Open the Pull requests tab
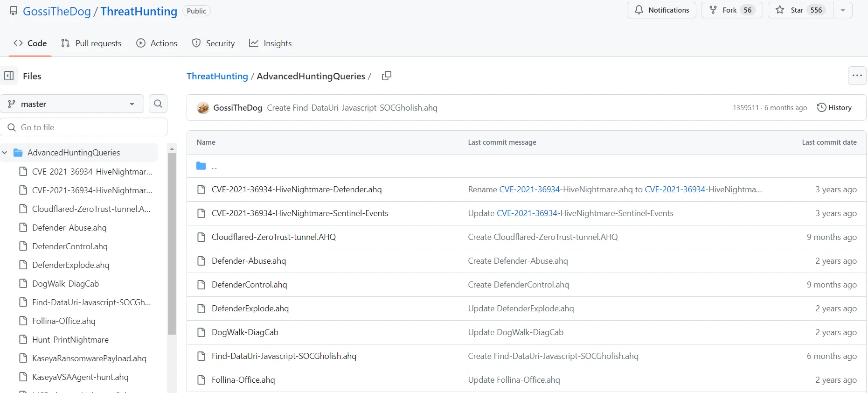The image size is (868, 393). coord(91,43)
